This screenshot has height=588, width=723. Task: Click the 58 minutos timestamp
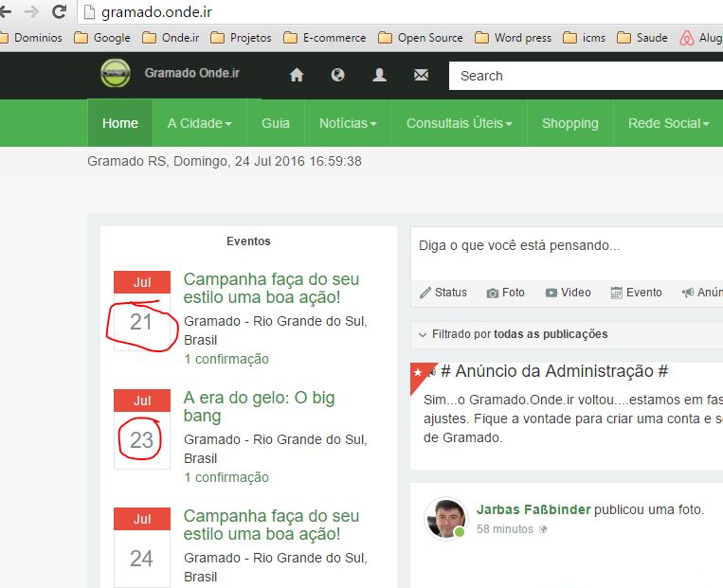[505, 529]
